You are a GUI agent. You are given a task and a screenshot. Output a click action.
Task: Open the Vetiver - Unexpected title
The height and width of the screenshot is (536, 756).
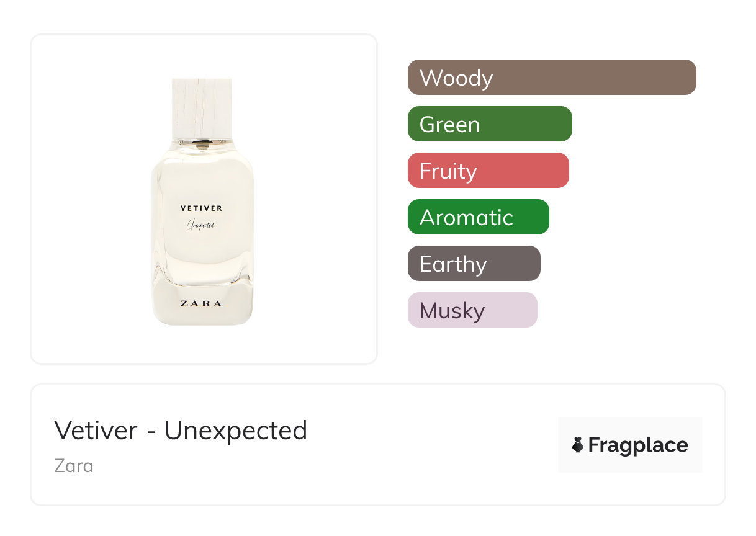click(x=181, y=431)
